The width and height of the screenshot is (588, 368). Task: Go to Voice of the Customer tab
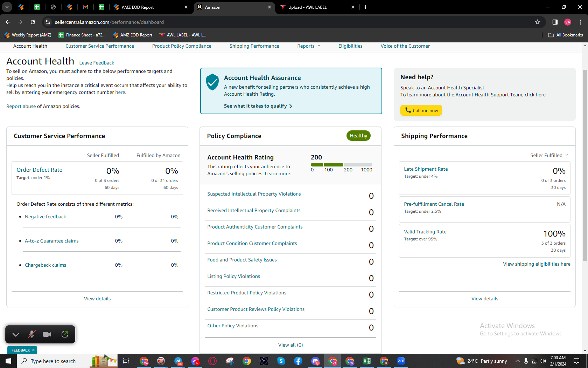click(405, 46)
